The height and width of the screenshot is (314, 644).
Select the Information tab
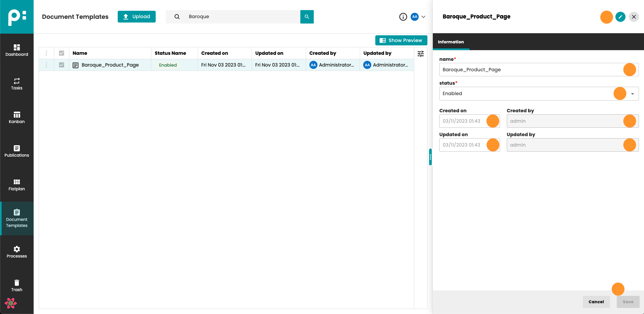451,42
